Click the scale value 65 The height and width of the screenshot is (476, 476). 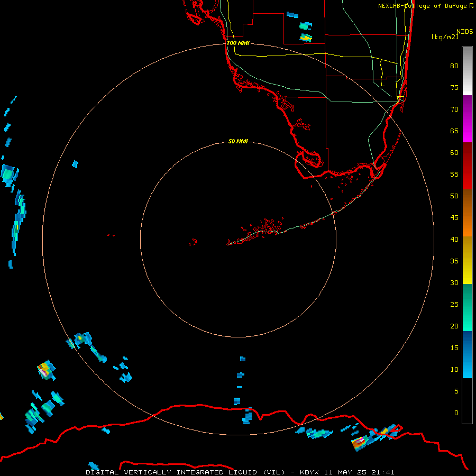click(x=454, y=131)
